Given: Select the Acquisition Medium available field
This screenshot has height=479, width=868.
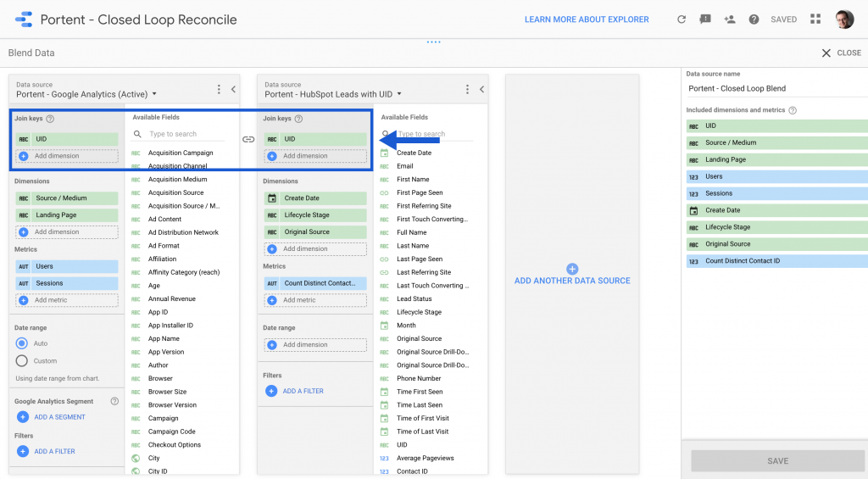Looking at the screenshot, I should (178, 180).
